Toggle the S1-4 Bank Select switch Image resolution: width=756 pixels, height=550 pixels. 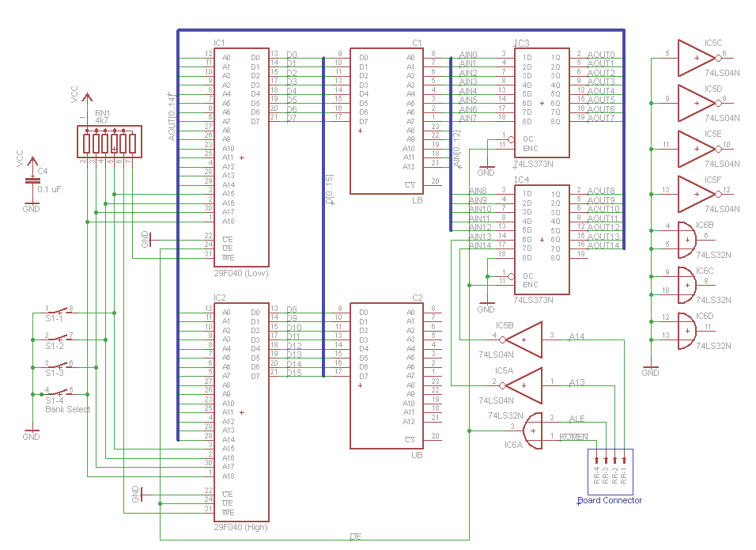pos(59,392)
